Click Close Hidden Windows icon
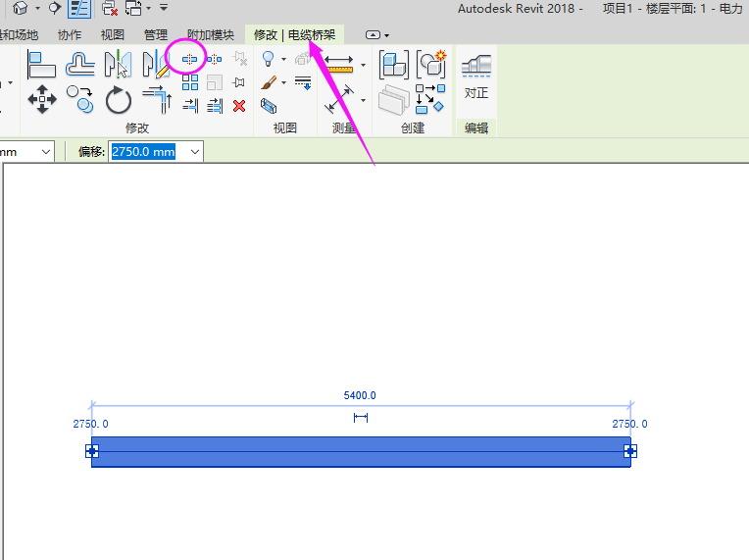This screenshot has height=560, width=749. 110,8
